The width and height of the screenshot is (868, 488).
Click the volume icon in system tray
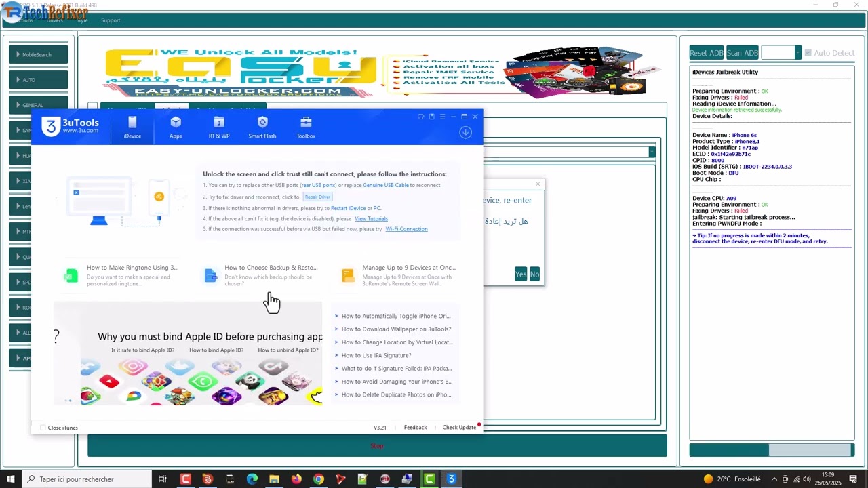tap(808, 479)
